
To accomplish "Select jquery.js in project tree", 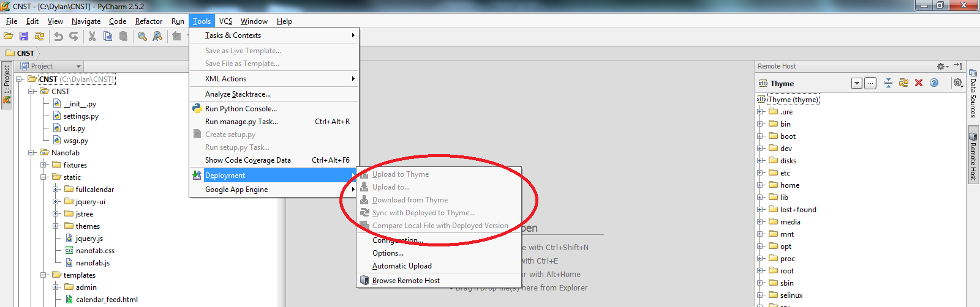I will tap(89, 239).
